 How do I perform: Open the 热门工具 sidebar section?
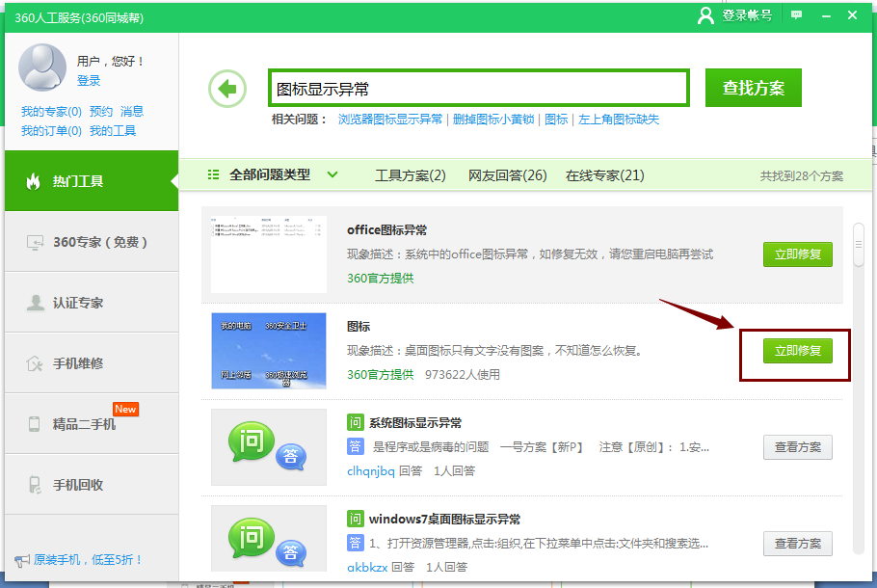click(x=92, y=180)
